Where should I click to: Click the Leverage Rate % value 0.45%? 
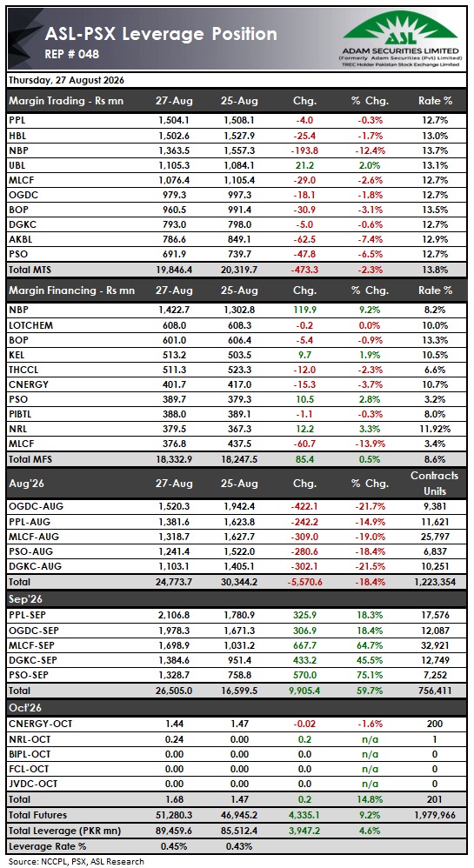tap(174, 846)
